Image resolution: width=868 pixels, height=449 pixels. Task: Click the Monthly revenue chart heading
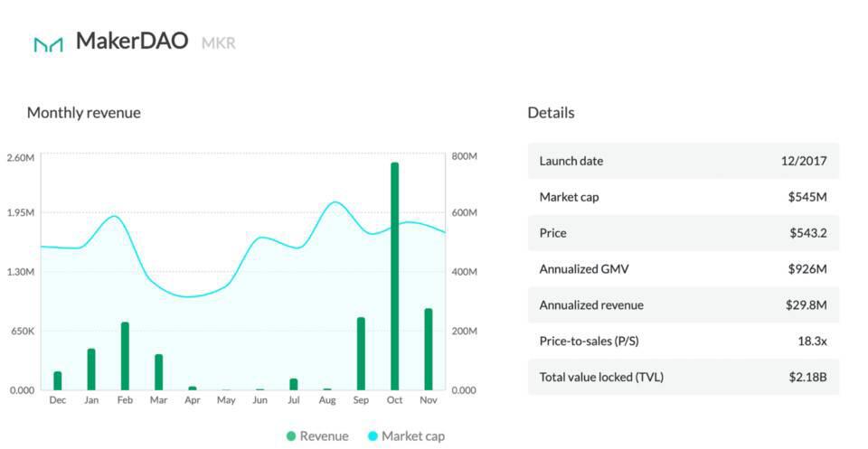pos(84,113)
